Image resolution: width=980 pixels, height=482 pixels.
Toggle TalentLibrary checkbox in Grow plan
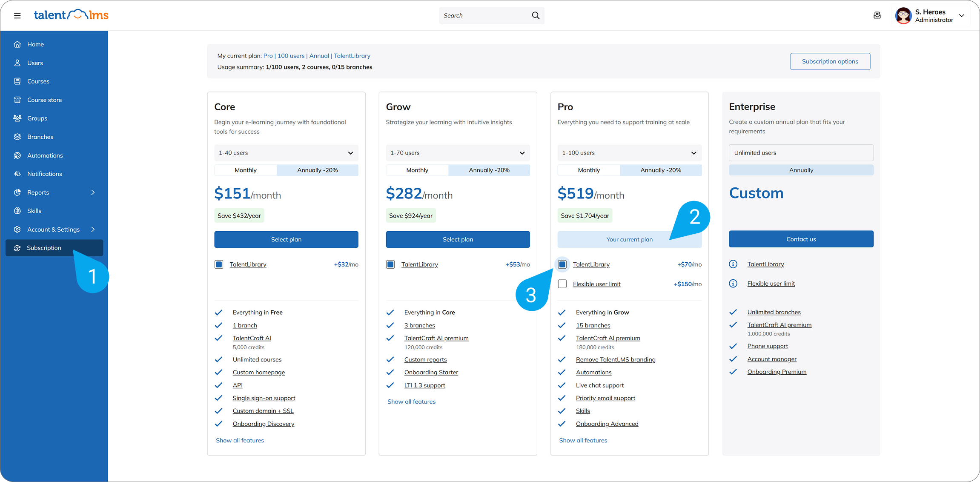[390, 264]
